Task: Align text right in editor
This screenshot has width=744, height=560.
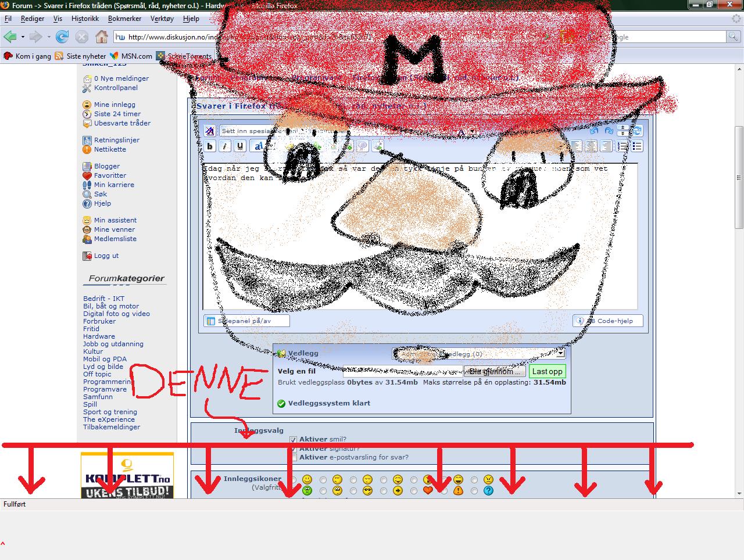Action: point(606,146)
